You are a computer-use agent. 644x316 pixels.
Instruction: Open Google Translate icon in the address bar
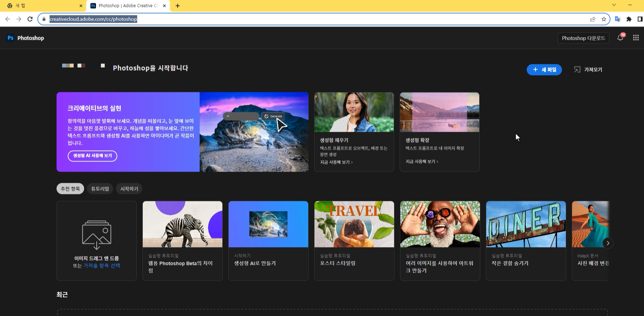coord(618,19)
